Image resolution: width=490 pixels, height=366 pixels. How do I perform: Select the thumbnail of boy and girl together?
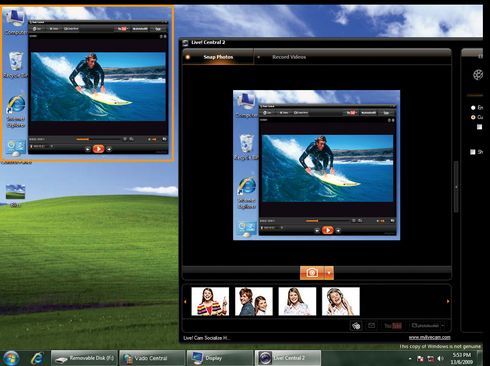pyautogui.click(x=254, y=301)
